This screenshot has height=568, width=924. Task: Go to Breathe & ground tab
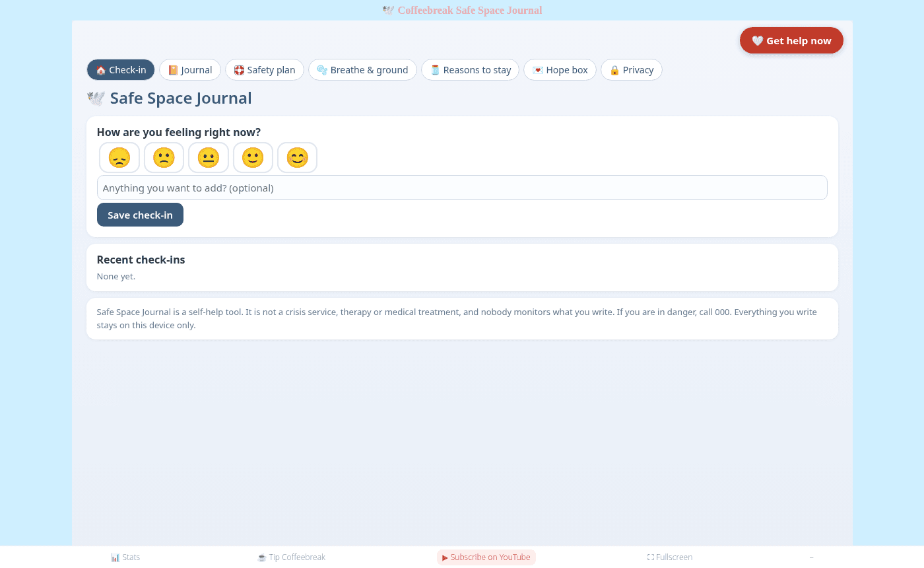pyautogui.click(x=362, y=70)
